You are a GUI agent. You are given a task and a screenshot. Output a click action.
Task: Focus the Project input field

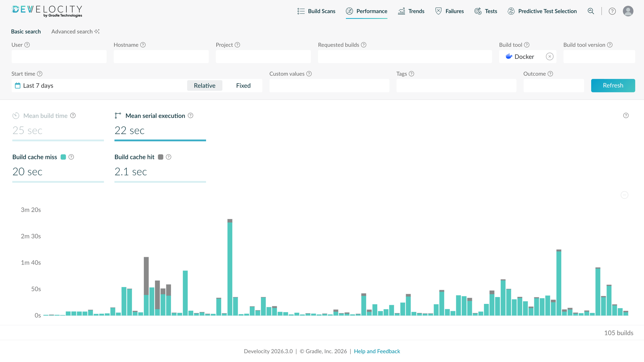(263, 57)
